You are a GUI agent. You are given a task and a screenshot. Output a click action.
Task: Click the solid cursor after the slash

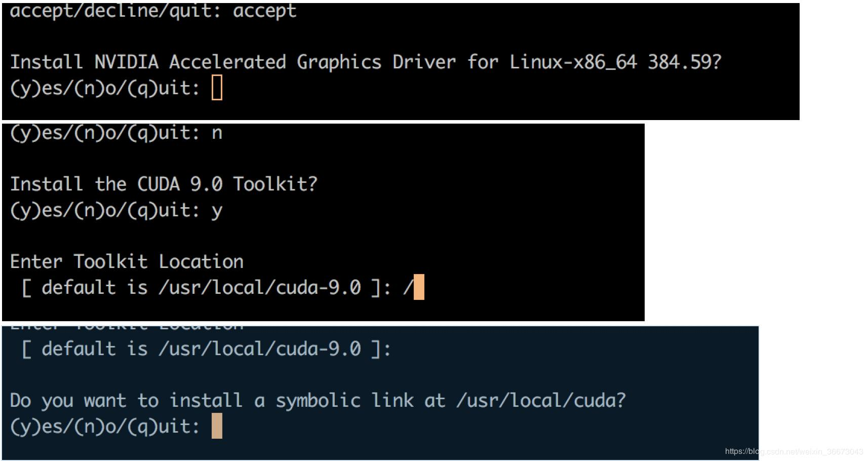(x=419, y=287)
